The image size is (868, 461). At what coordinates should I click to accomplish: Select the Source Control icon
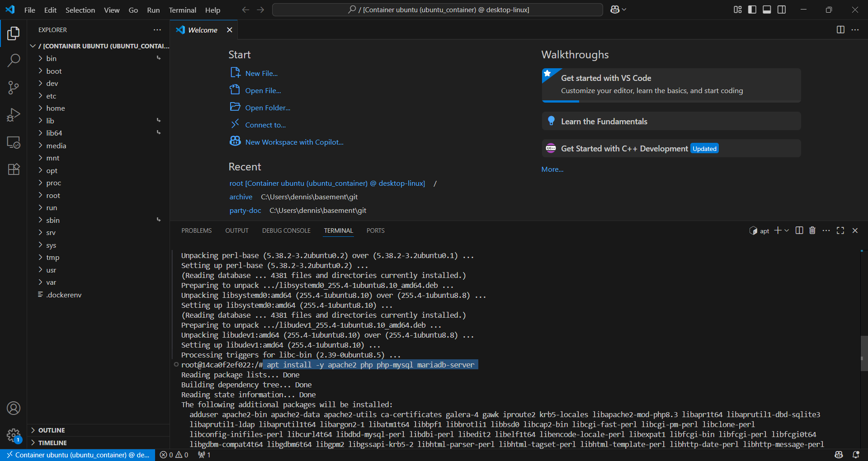(14, 88)
